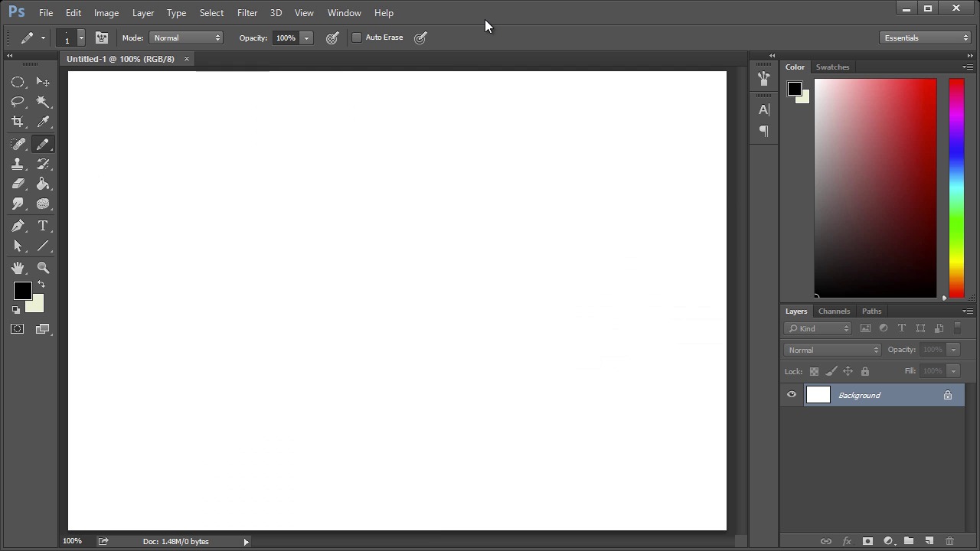
Task: Select the Horizontal Type tool
Action: click(43, 226)
